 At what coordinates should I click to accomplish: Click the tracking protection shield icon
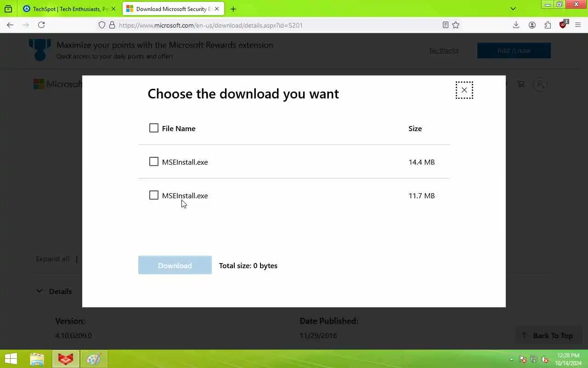point(102,25)
